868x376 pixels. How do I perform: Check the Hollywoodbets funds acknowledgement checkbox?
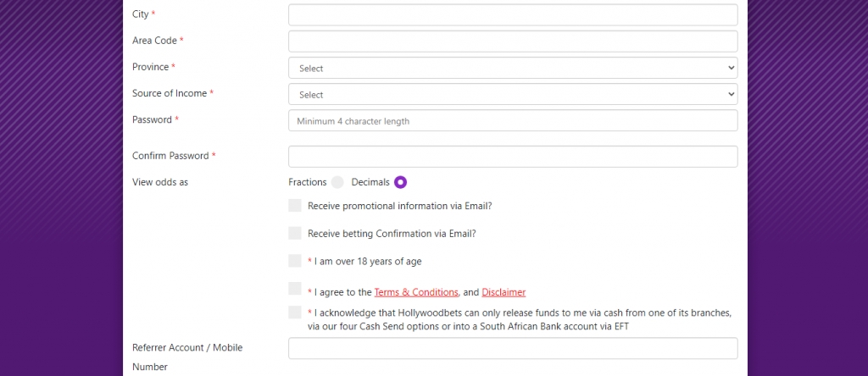(295, 312)
